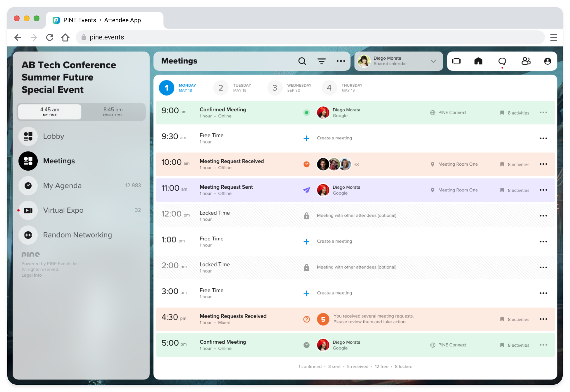This screenshot has height=392, width=570.
Task: Open Meetings header three-dot menu
Action: [x=341, y=61]
